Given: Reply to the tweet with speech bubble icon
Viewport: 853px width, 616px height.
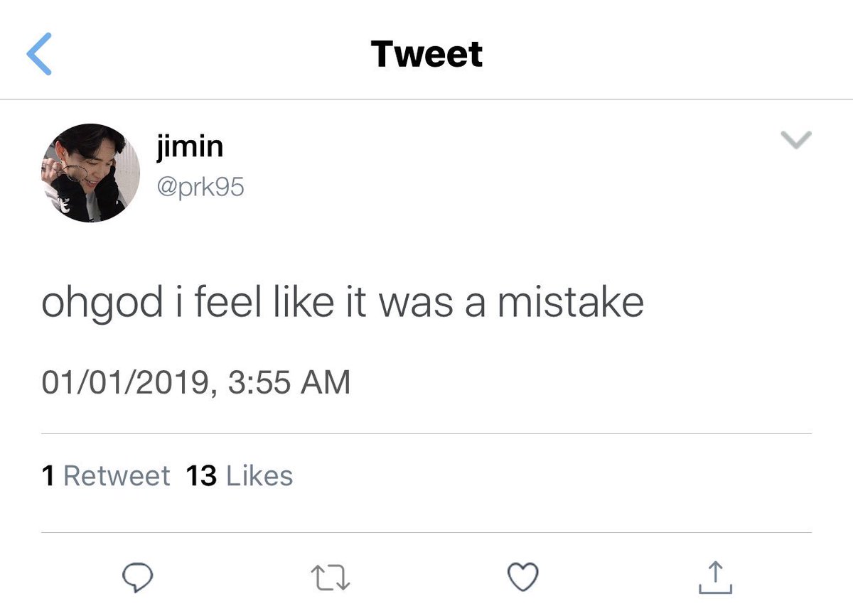Looking at the screenshot, I should click(x=135, y=576).
